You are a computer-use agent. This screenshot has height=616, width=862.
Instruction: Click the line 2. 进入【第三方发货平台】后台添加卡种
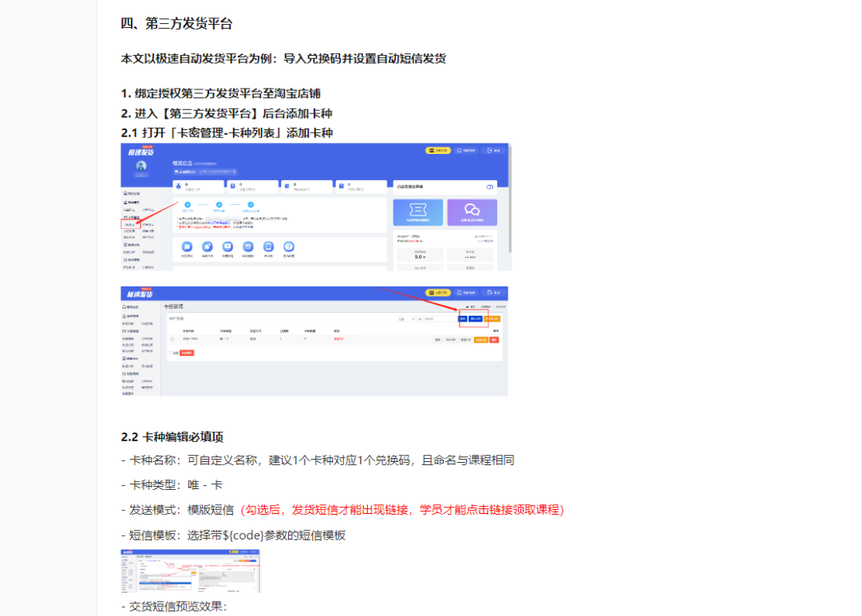(x=227, y=114)
